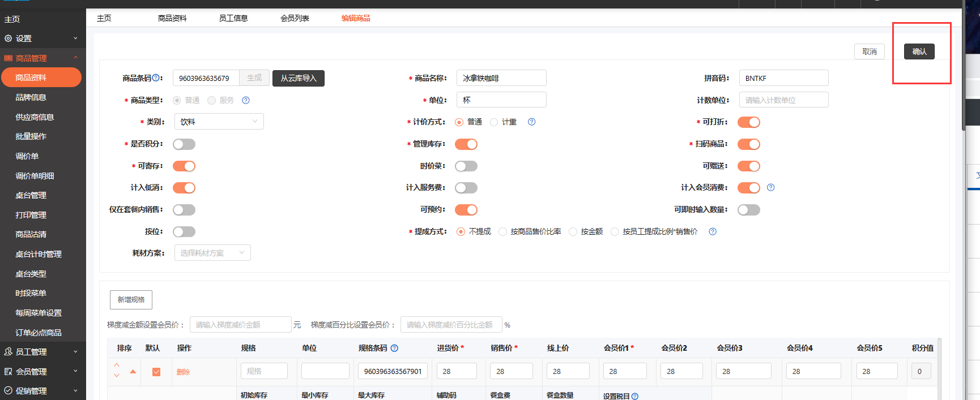Uncheck the 默认 checkbox in spec row
This screenshot has width=980, height=400.
tap(156, 372)
